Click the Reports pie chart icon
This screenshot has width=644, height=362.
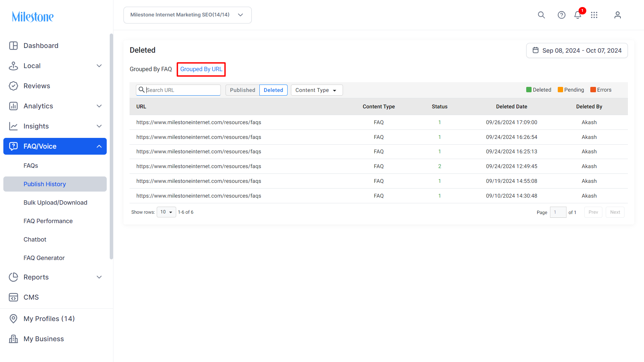tap(13, 277)
